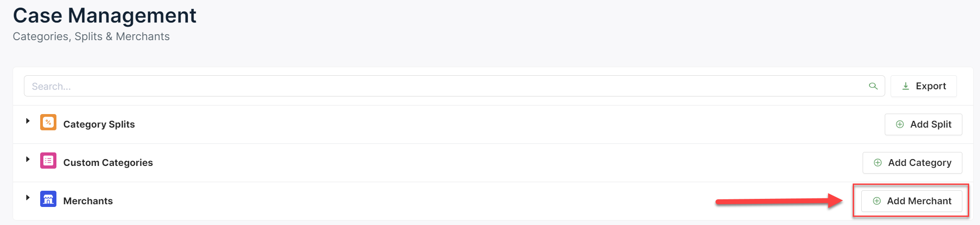This screenshot has width=980, height=225.
Task: Click the pink list Custom Categories icon
Action: [48, 161]
